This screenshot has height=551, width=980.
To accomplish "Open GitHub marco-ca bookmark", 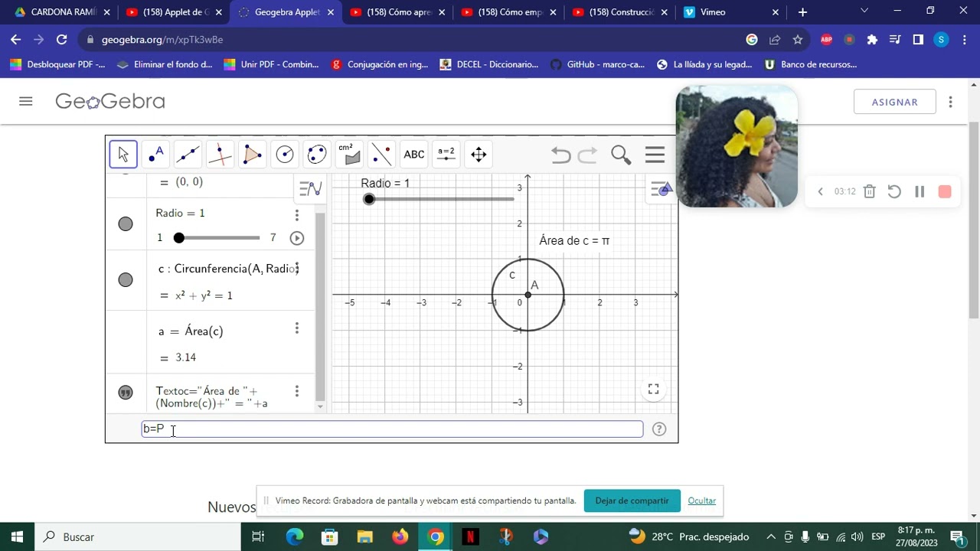I will pyautogui.click(x=597, y=64).
